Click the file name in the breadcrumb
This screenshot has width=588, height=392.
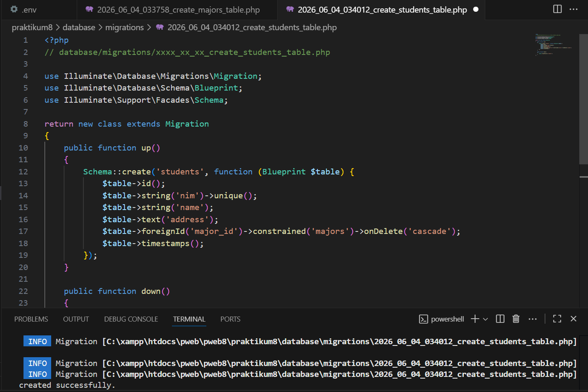pos(252,27)
